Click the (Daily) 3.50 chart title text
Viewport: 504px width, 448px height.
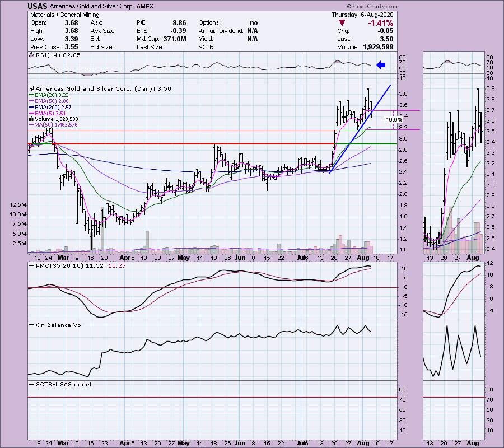coord(153,88)
